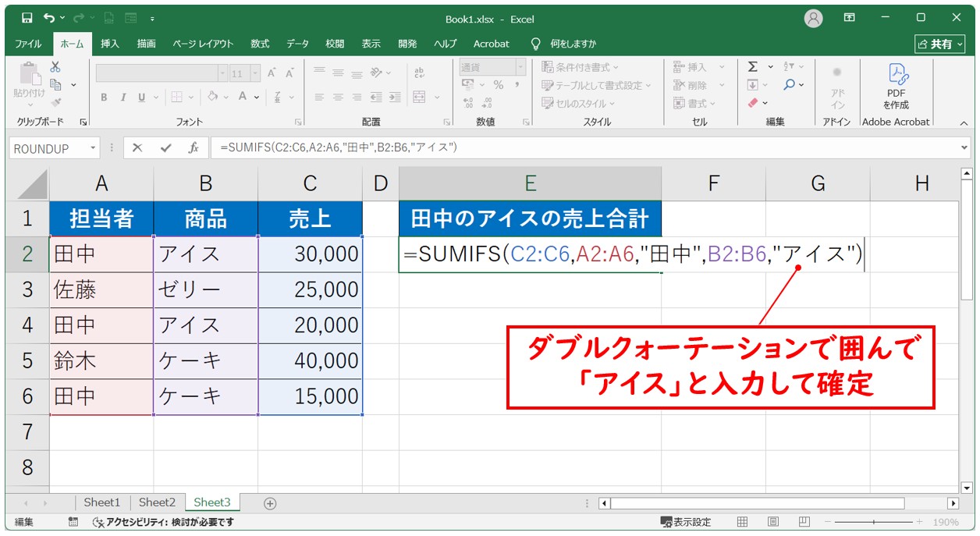This screenshot has height=536, width=980.
Task: Click the AutoSum sigma icon
Action: (x=753, y=67)
